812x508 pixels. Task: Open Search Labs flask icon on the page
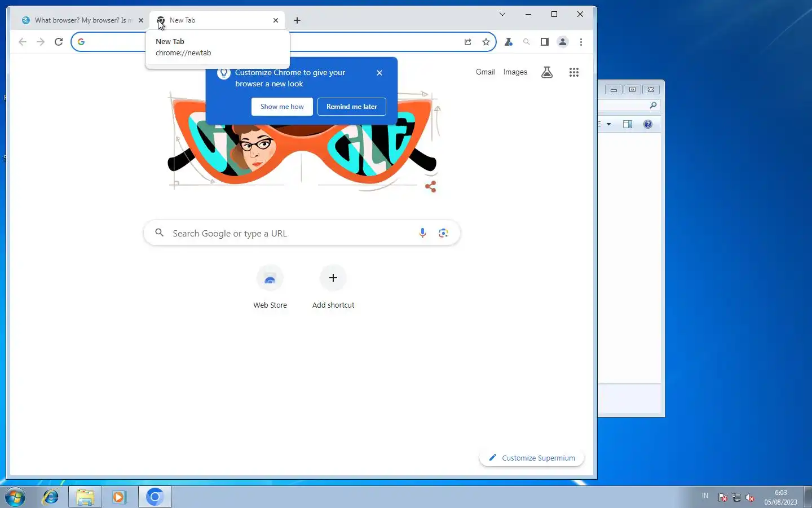pos(547,72)
